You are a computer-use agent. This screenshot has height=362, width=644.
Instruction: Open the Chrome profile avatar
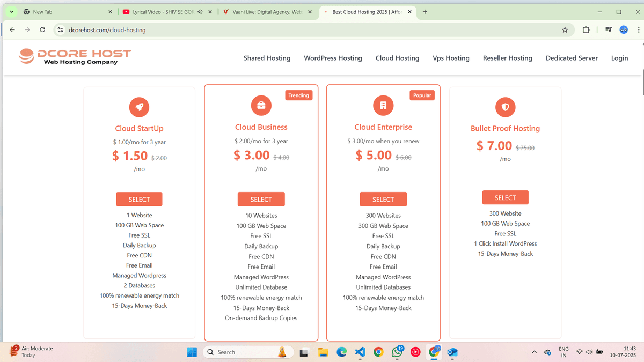(624, 30)
